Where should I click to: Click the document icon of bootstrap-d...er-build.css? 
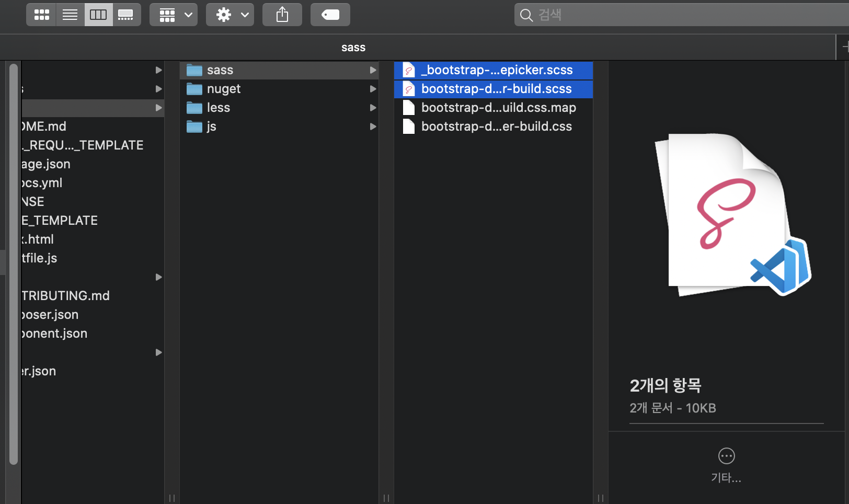coord(409,127)
